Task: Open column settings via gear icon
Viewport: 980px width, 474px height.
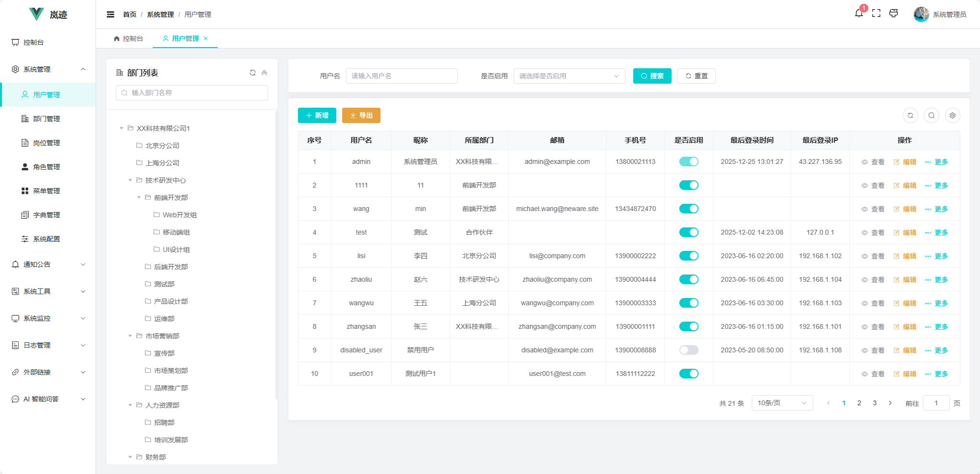Action: (953, 115)
